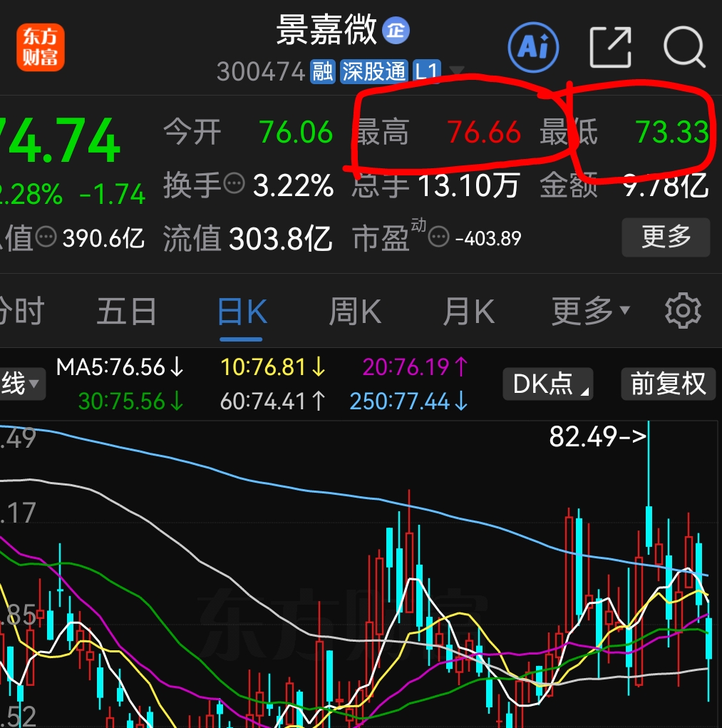
Task: Tap the 换手 3.22% value
Action: pos(293,185)
